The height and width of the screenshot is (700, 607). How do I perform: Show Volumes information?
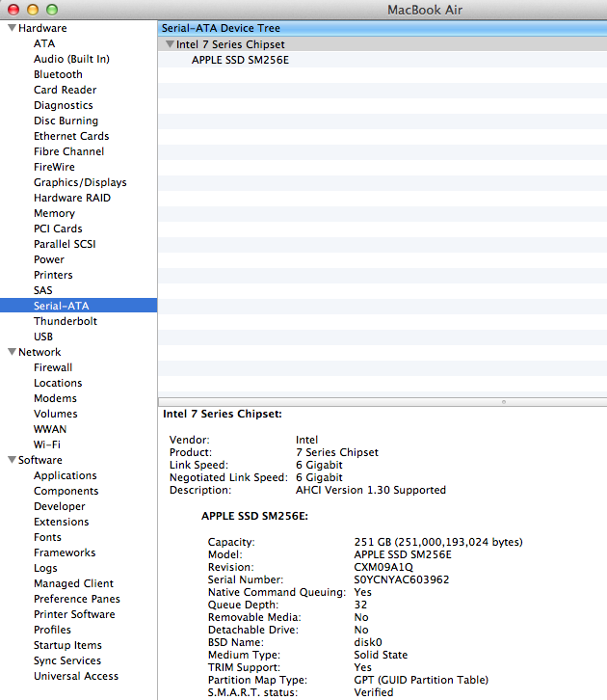[x=56, y=414]
